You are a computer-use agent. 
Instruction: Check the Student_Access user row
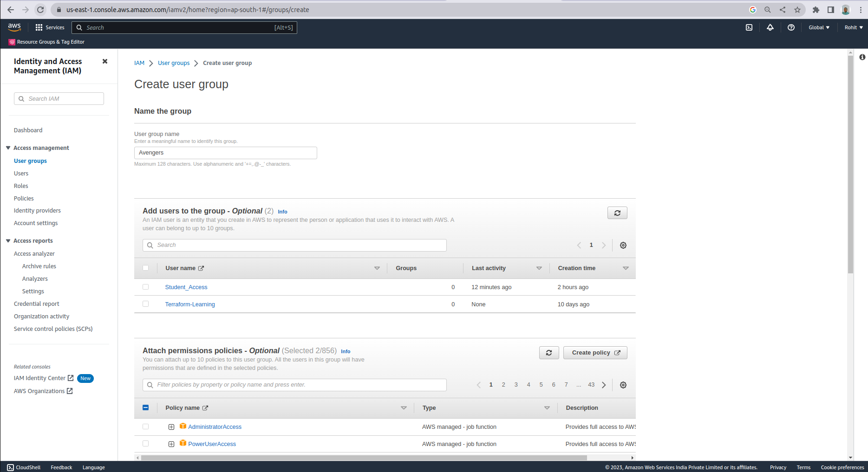click(146, 287)
